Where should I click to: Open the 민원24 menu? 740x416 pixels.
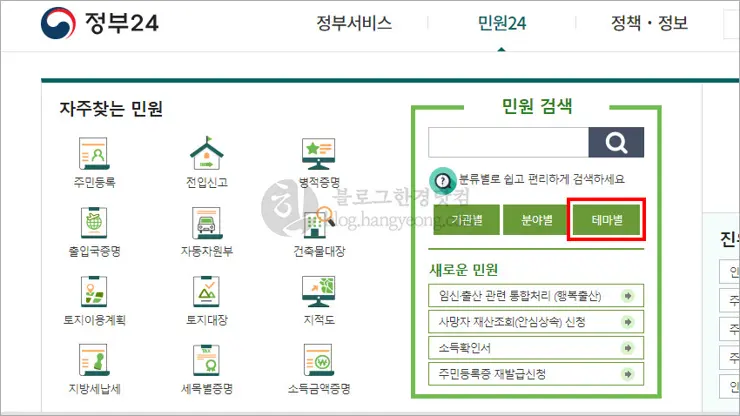tap(502, 23)
